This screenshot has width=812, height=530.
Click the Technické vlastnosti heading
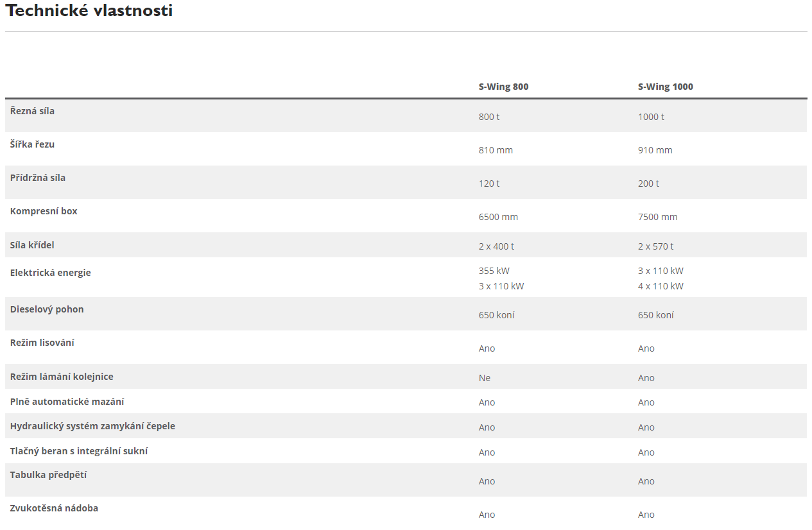(x=89, y=11)
